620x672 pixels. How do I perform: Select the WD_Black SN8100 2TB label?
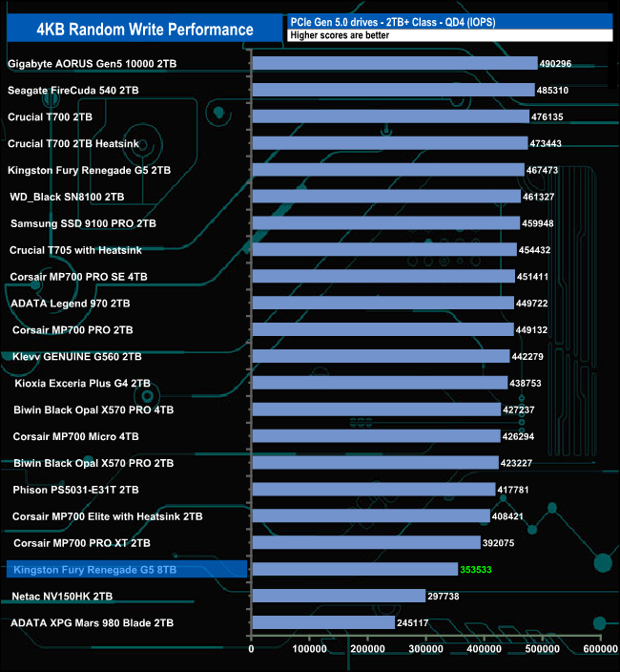tap(67, 197)
